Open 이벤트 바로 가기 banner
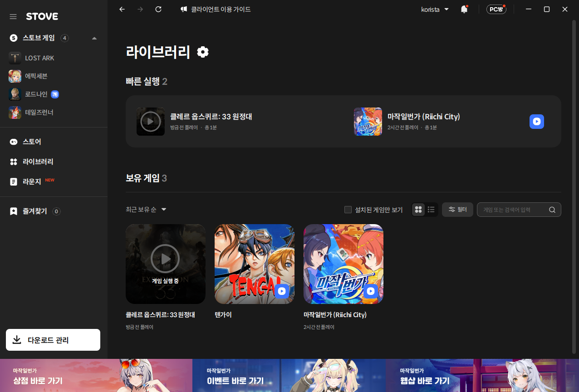Viewport: 579px width, 392px height. pos(289,376)
